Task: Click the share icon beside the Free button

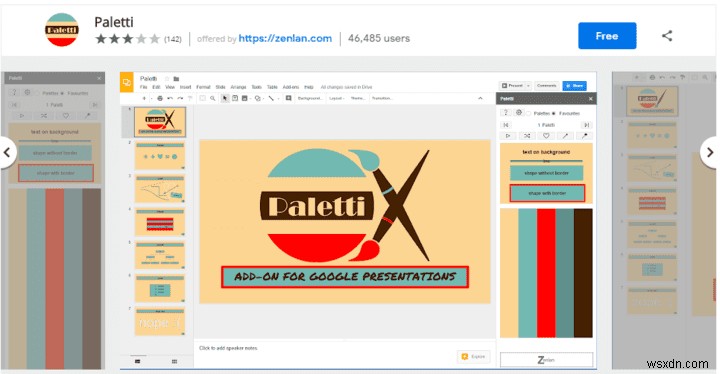Action: click(x=667, y=36)
